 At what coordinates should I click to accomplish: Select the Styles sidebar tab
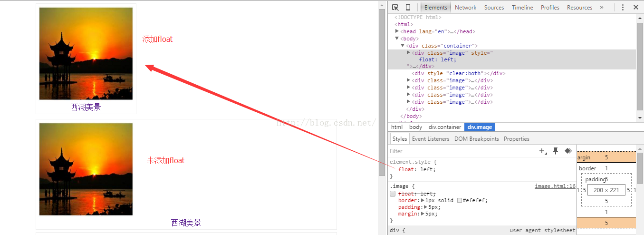coord(400,139)
